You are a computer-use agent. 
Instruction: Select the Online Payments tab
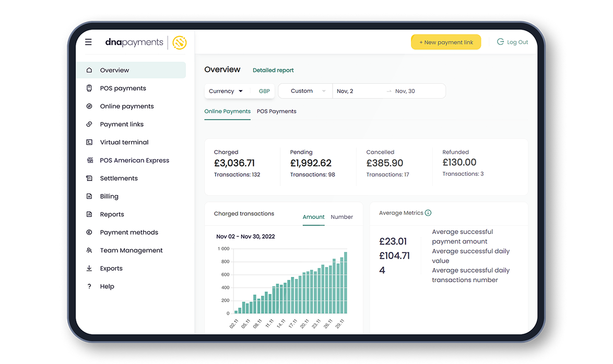[x=227, y=111]
